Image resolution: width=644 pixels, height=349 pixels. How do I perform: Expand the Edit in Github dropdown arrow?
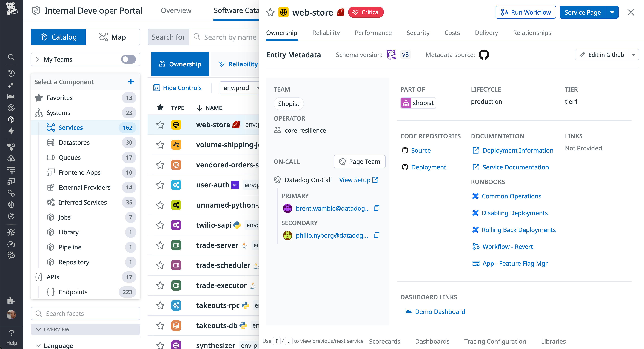point(634,55)
